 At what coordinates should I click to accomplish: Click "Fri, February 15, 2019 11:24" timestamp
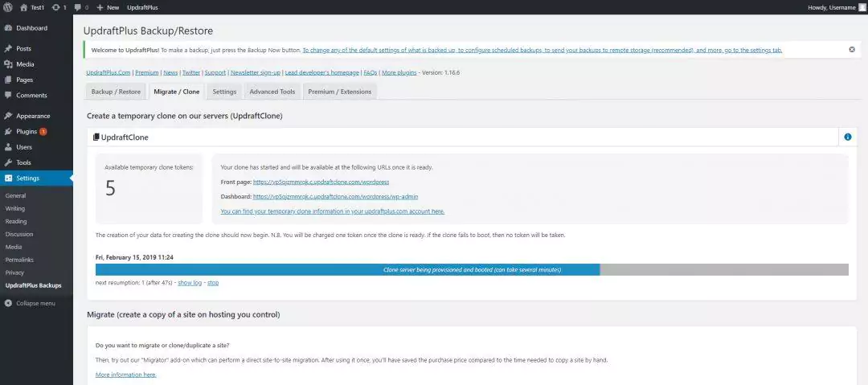coord(135,257)
